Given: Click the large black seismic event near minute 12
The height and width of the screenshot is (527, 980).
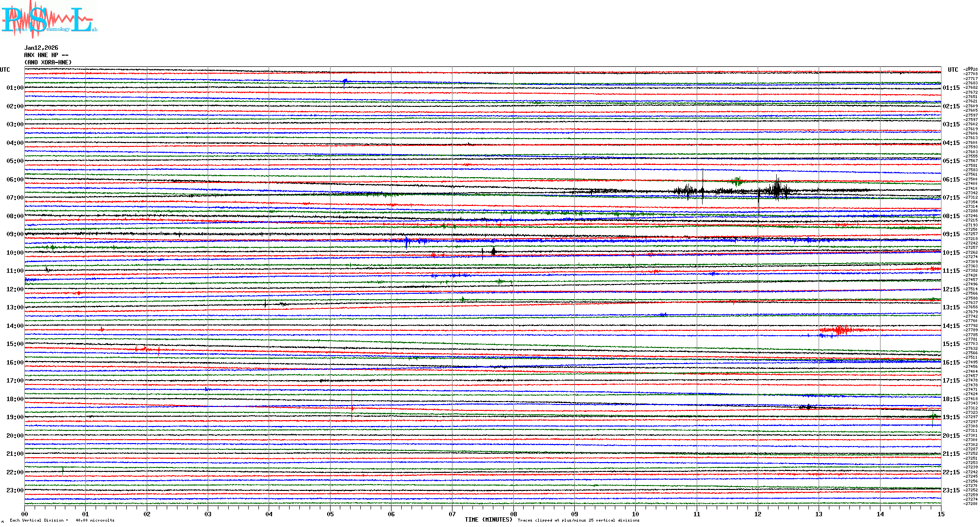Looking at the screenshot, I should pyautogui.click(x=777, y=190).
